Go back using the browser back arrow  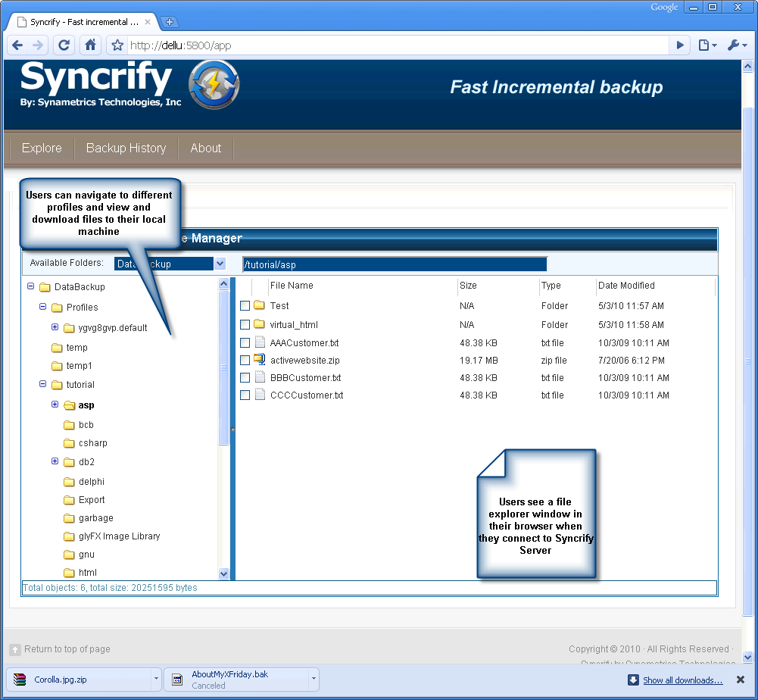17,45
